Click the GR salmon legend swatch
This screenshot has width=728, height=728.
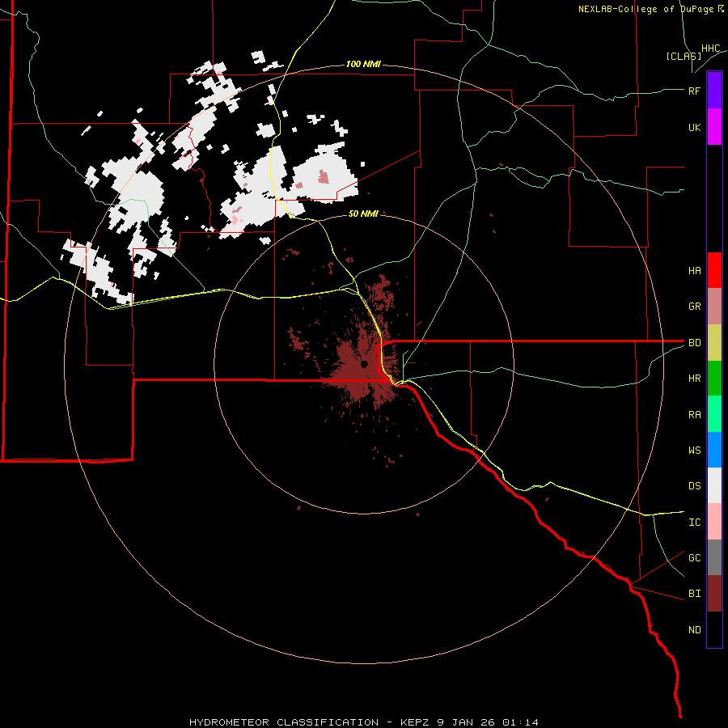[x=714, y=307]
